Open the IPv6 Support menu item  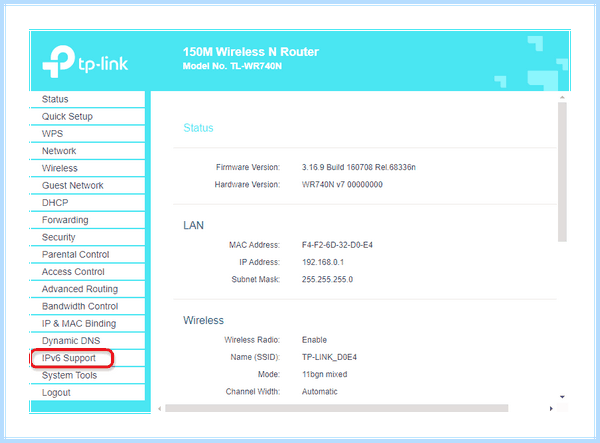69,358
